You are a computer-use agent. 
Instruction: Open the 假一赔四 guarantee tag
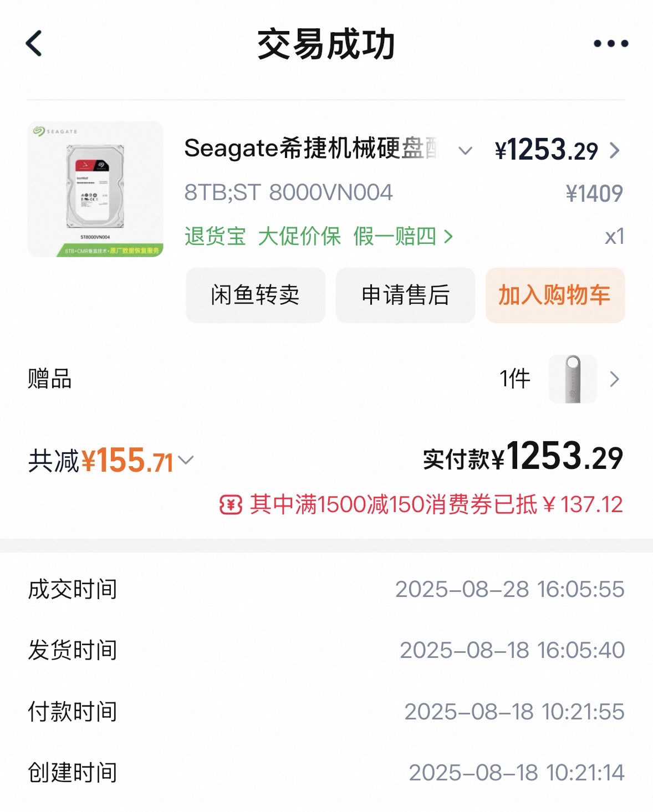[395, 237]
